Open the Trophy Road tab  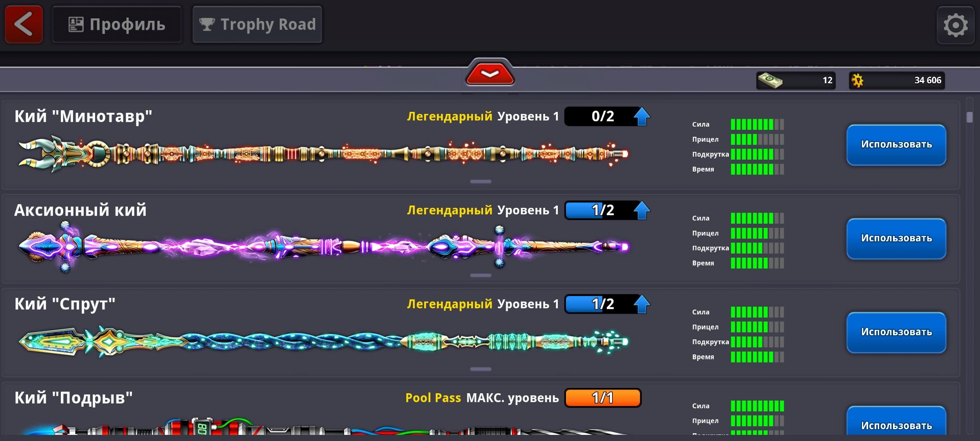tap(257, 24)
